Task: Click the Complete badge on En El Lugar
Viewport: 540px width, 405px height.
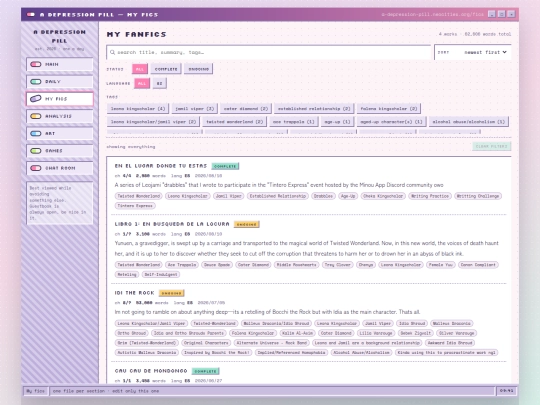Action: point(225,166)
